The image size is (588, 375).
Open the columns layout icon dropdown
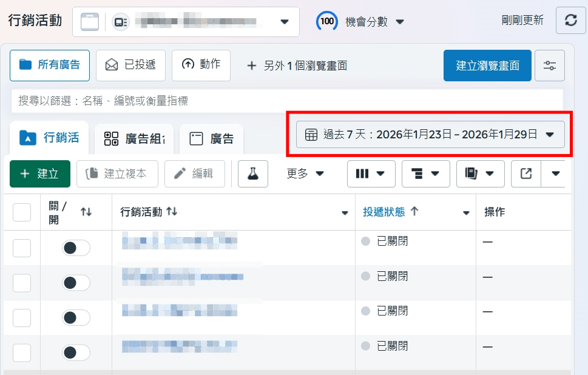tap(371, 174)
